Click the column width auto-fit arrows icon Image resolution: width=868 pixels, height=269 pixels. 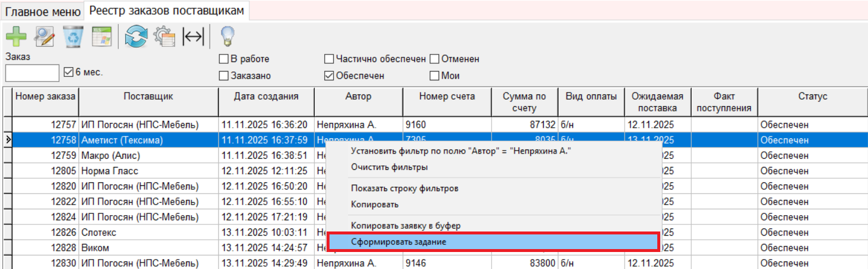click(193, 37)
